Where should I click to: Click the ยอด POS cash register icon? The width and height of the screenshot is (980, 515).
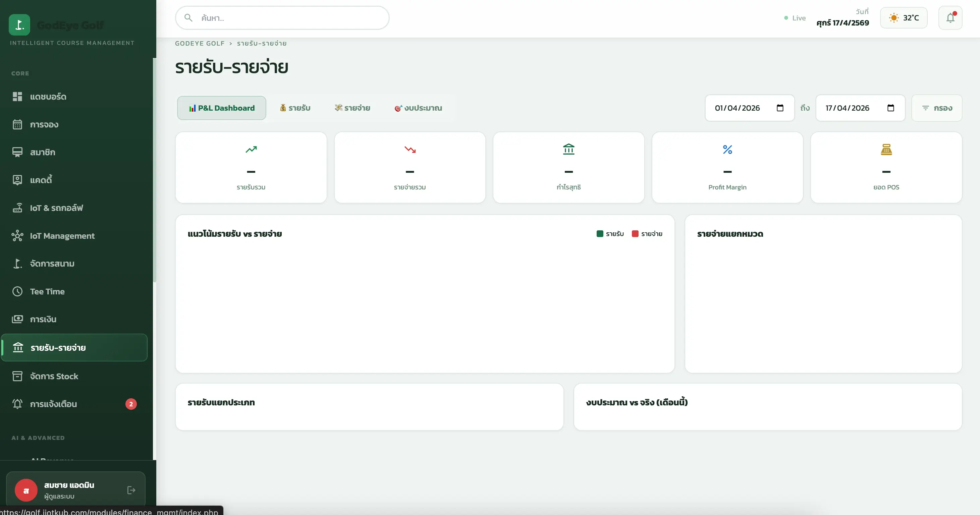coord(886,149)
